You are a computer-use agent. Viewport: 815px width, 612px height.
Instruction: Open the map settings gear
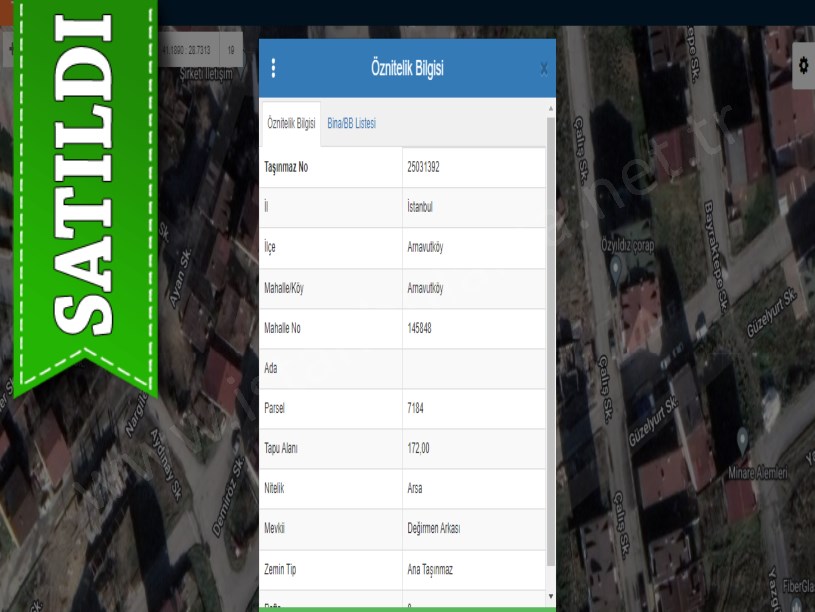click(803, 66)
